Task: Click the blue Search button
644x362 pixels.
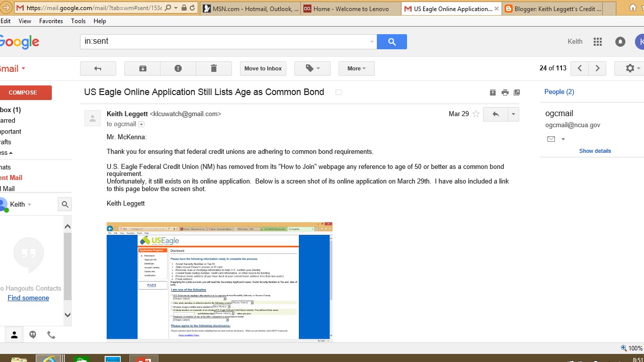Action: (392, 42)
